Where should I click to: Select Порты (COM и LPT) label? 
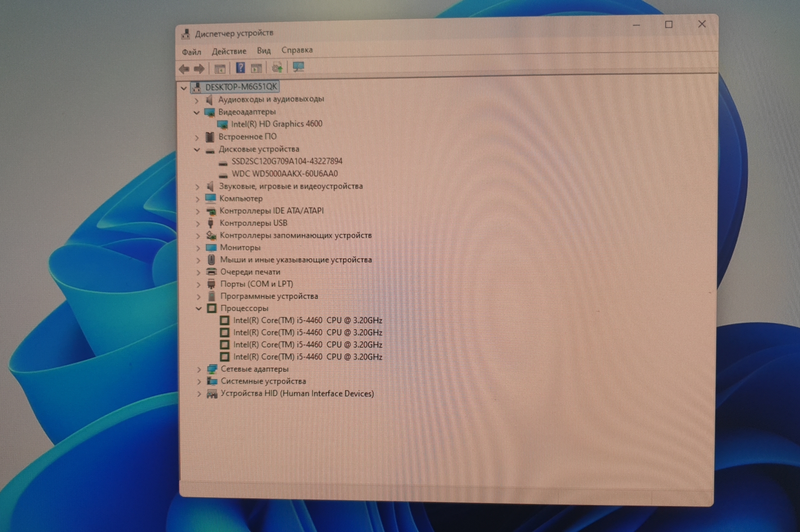pos(257,284)
